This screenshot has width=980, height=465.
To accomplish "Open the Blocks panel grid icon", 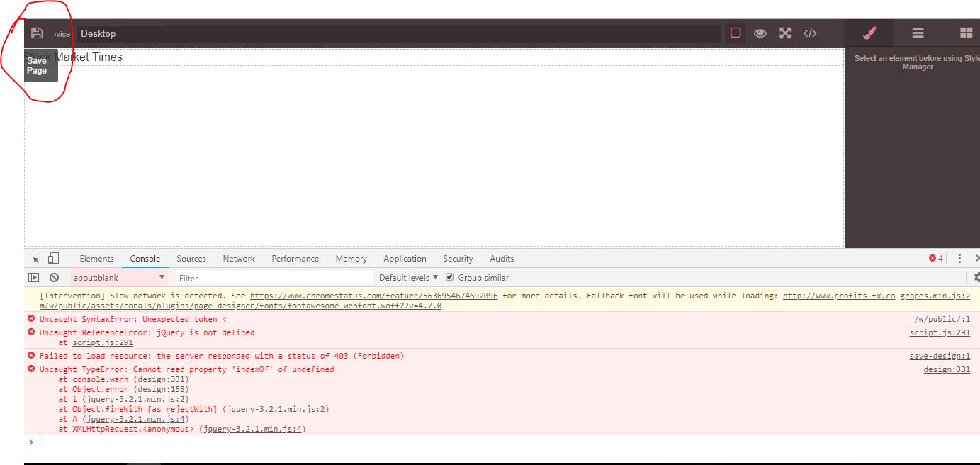I will 965,33.
